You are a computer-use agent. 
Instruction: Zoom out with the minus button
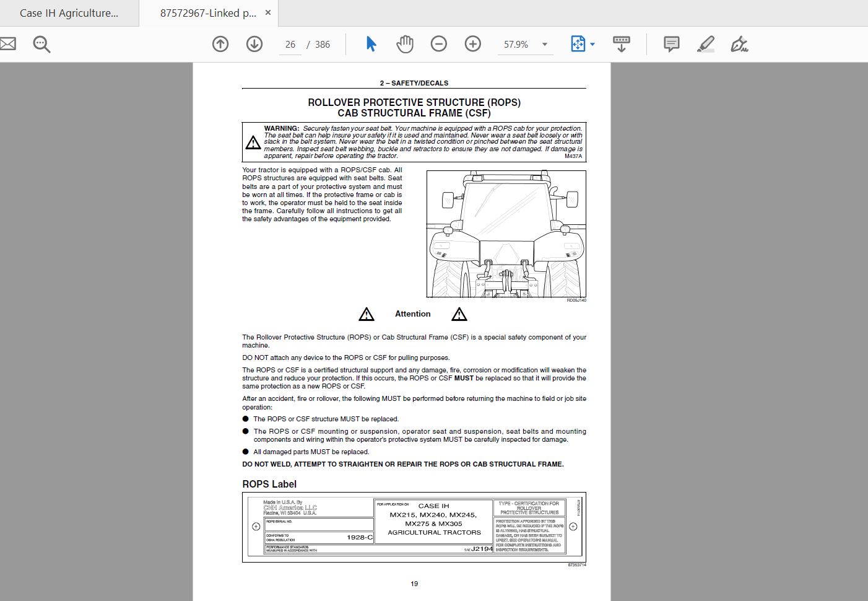[439, 44]
